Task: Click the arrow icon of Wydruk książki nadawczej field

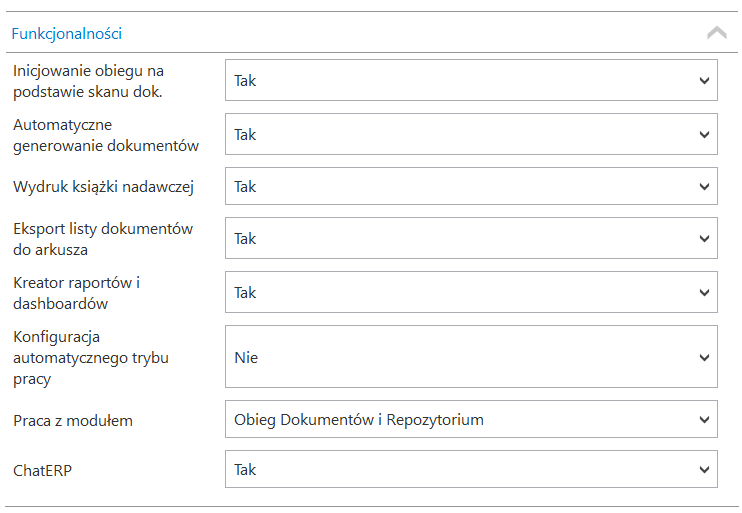Action: [x=704, y=186]
